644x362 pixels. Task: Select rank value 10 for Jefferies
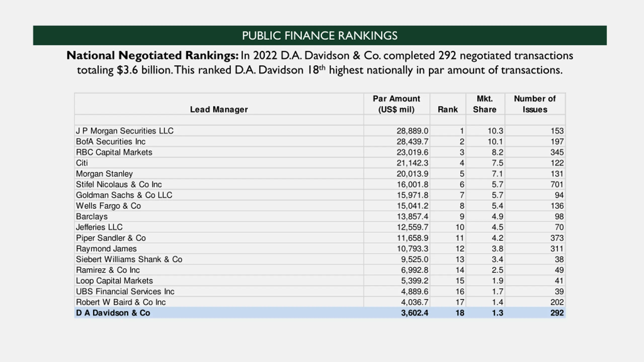pos(460,227)
